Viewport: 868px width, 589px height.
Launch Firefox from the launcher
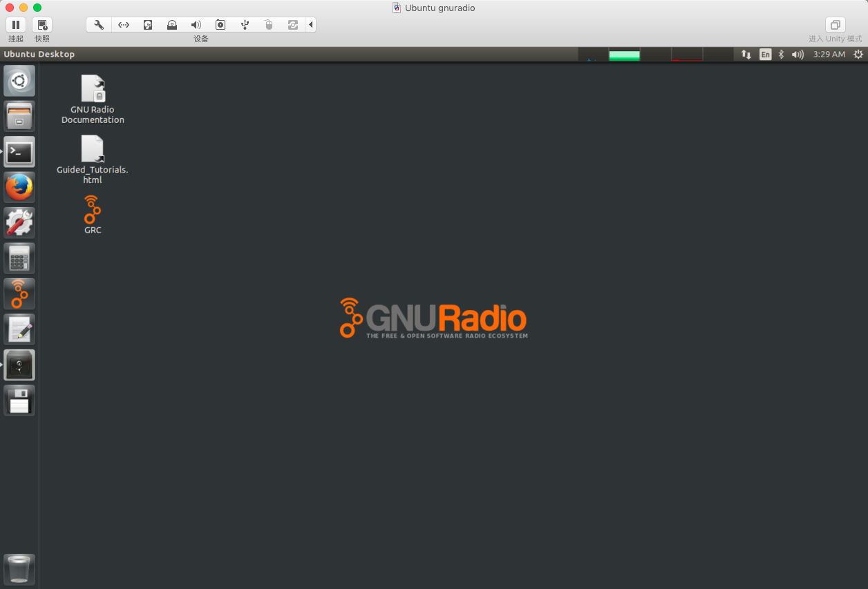tap(19, 187)
